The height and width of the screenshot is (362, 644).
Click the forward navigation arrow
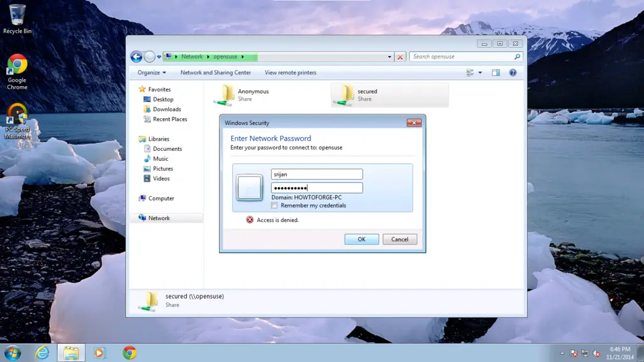150,57
